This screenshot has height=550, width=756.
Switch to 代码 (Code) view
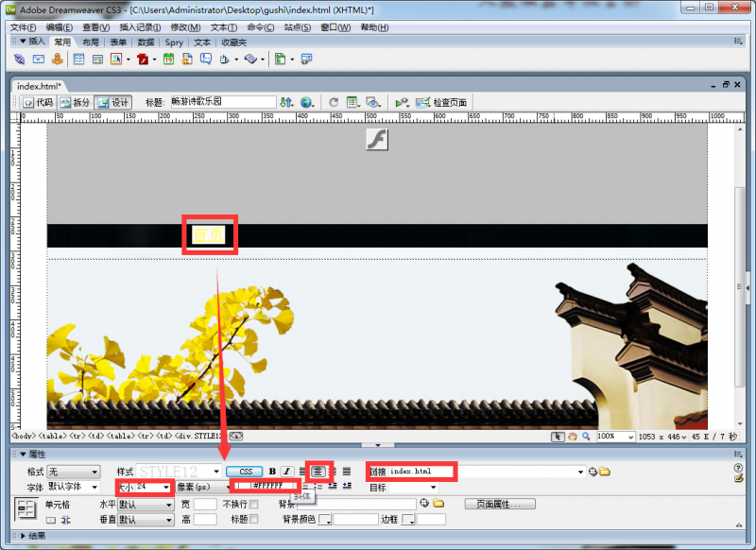[39, 102]
